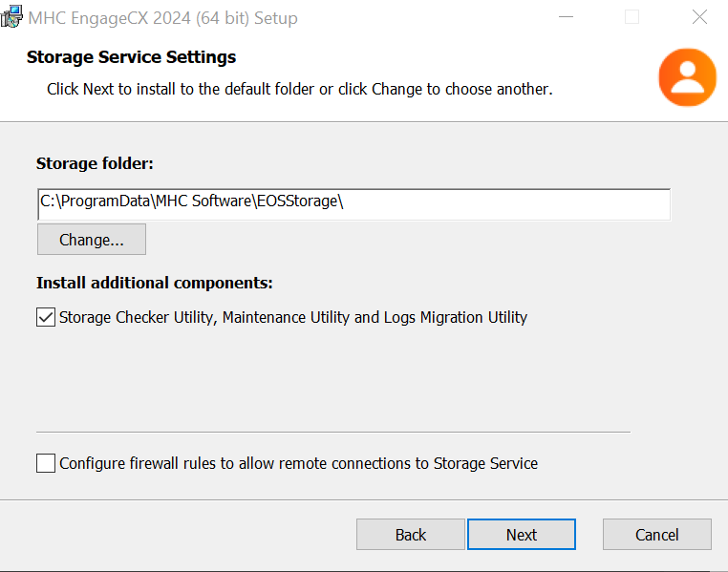Minimize the Setup window

(566, 17)
